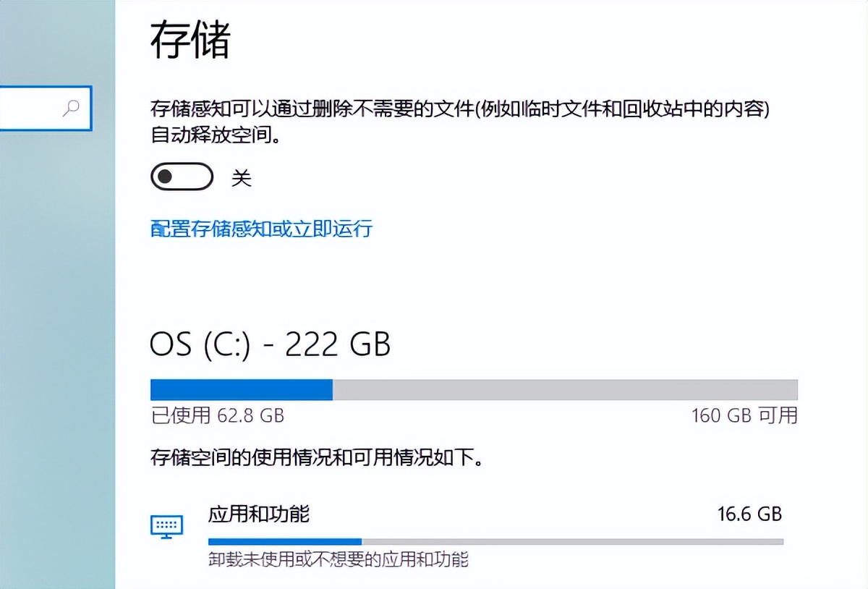Open 配置存储感知或立即运行 link

[x=260, y=229]
